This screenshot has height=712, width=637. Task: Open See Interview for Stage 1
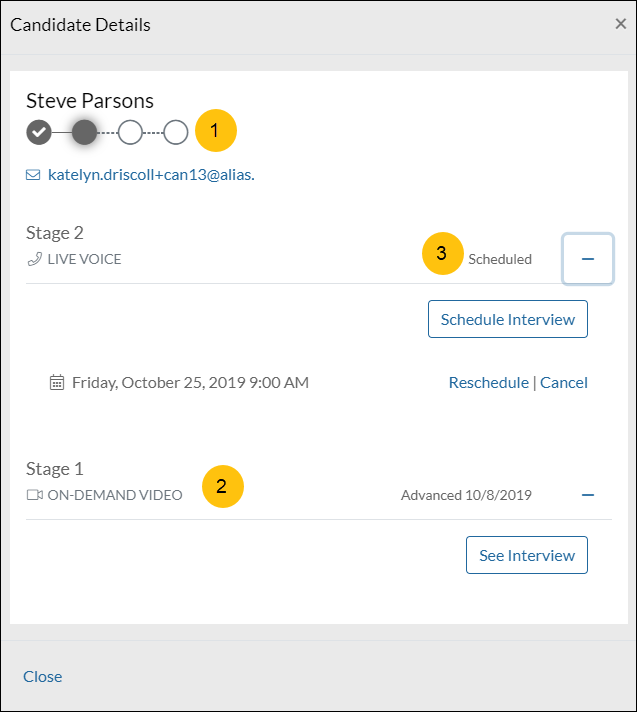click(x=527, y=556)
